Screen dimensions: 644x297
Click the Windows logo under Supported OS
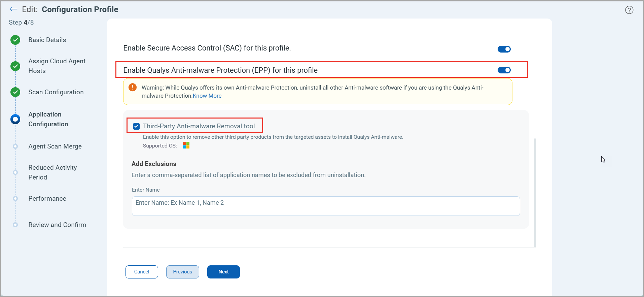[186, 145]
